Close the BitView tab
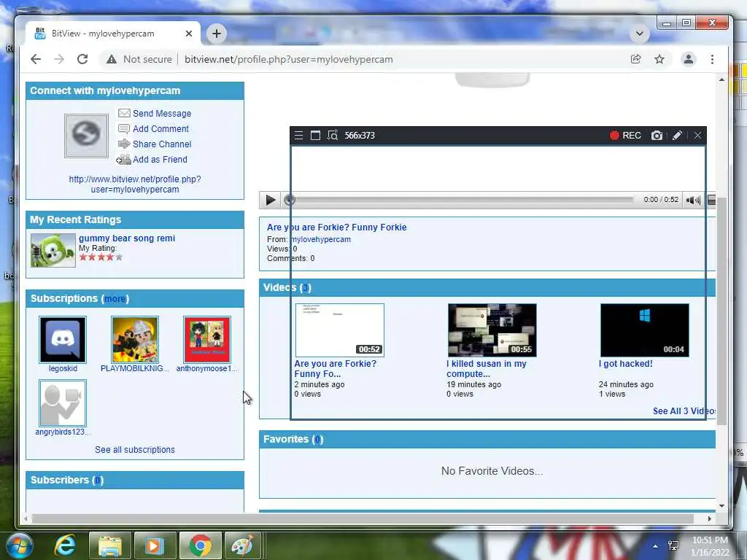 coord(189,34)
